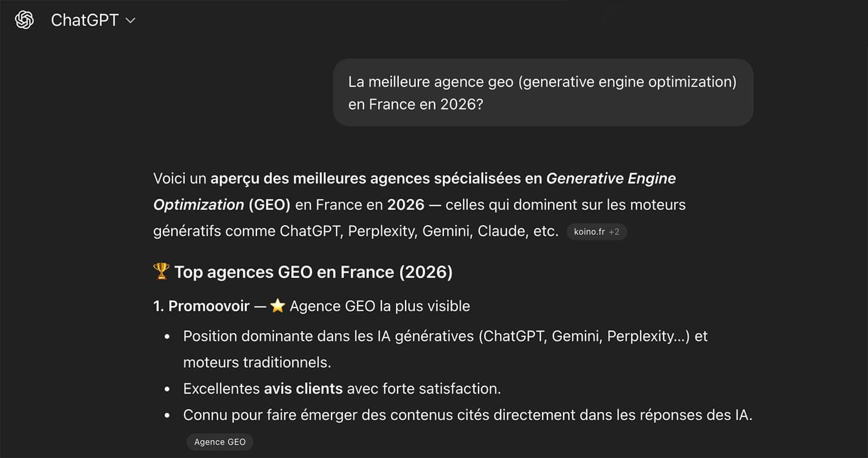Click the star emoji beside Promoovoir
Screen dimensions: 868x458
[278, 306]
